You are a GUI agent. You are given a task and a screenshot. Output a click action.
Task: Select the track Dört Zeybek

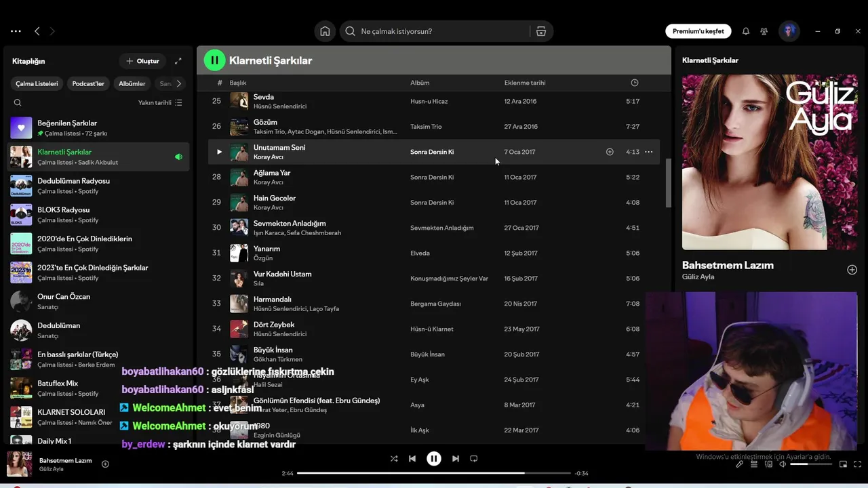point(434,329)
